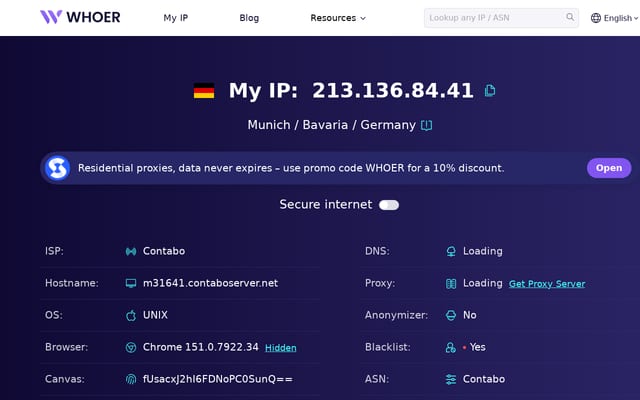Click the German flag icon
This screenshot has width=640, height=400.
[204, 91]
